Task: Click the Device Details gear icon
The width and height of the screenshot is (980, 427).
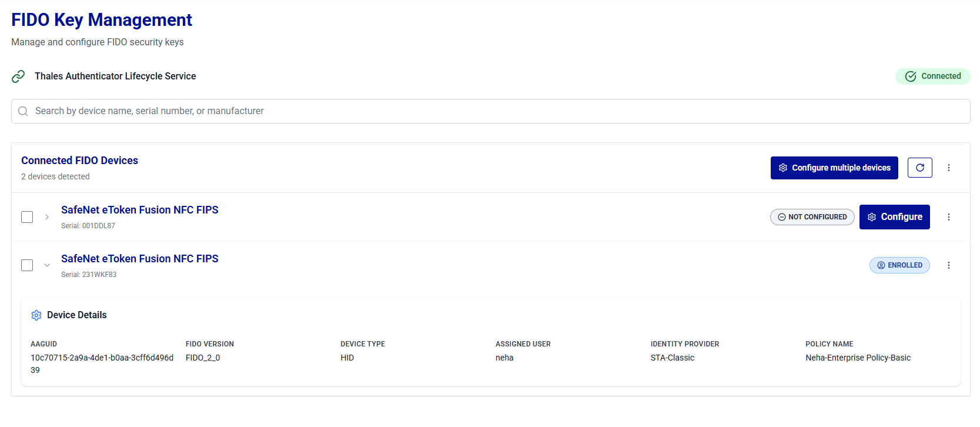Action: tap(36, 315)
